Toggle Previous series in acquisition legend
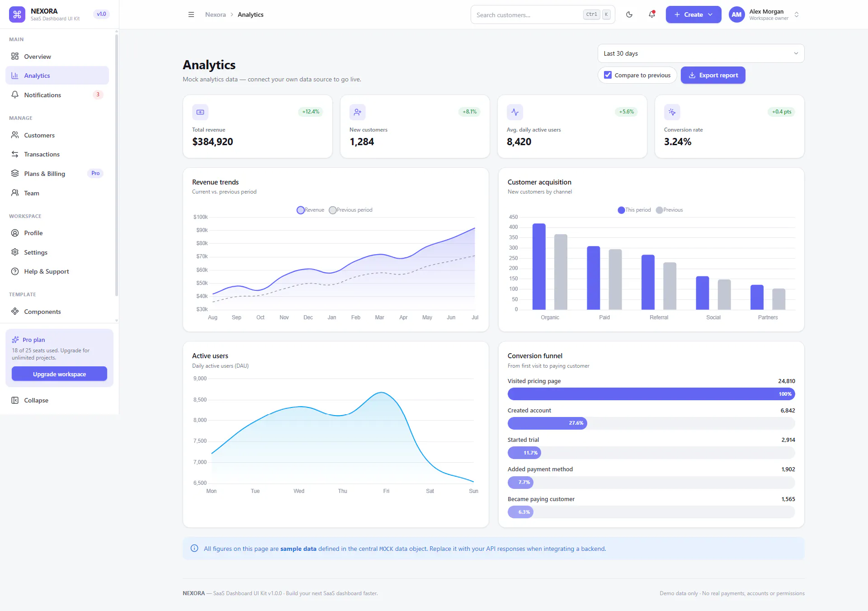 pyautogui.click(x=670, y=210)
